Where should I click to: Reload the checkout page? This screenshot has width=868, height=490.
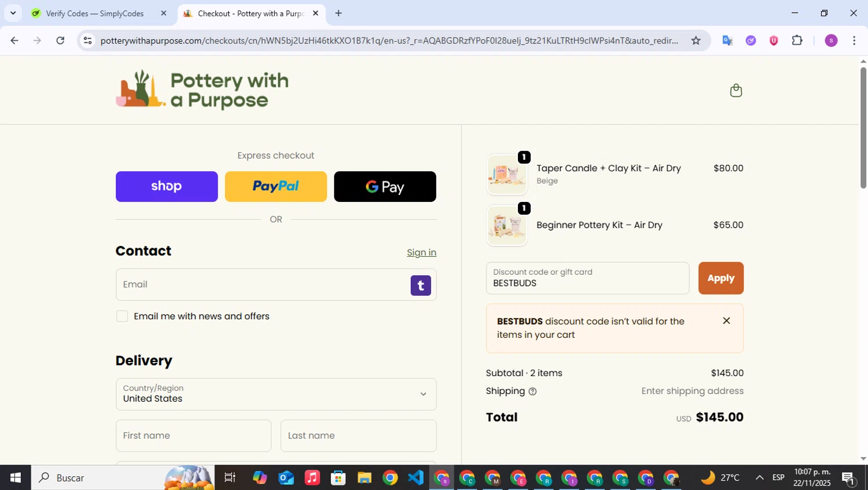60,40
